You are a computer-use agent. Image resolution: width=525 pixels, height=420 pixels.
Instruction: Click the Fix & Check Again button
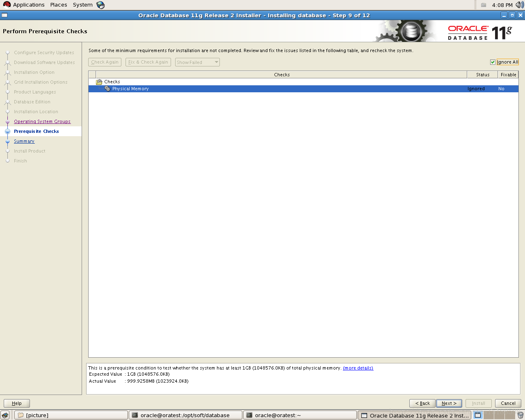(148, 62)
